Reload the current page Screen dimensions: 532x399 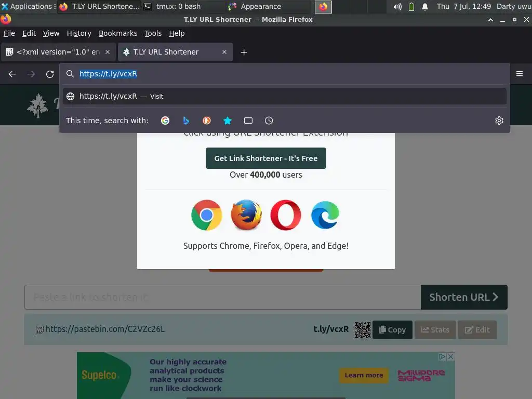50,74
